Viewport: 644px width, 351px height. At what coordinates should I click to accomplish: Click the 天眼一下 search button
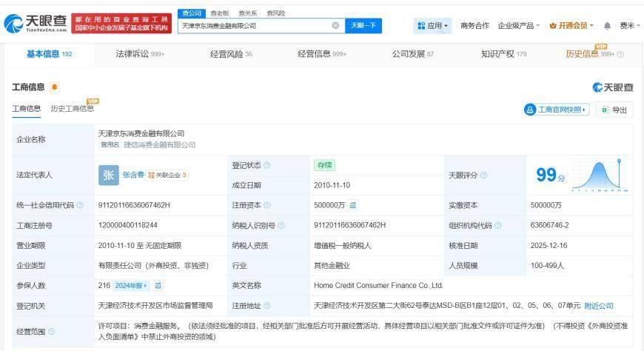tap(363, 26)
